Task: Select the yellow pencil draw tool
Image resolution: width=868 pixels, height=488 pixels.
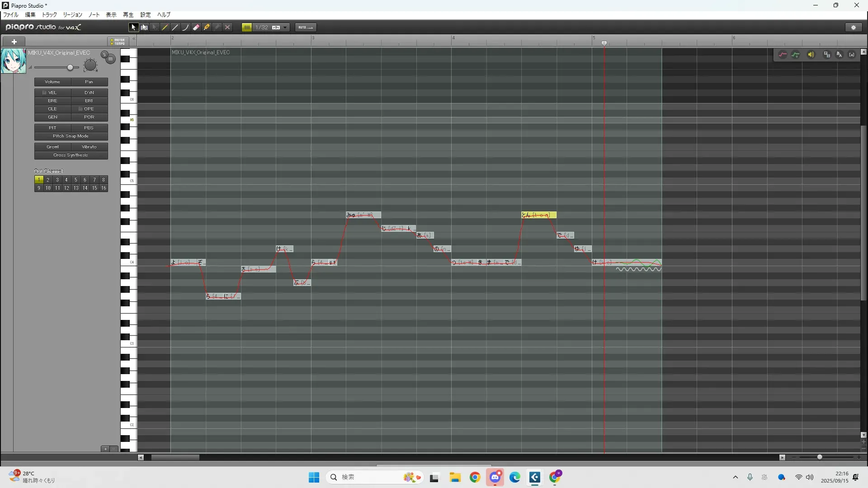Action: [x=165, y=28]
